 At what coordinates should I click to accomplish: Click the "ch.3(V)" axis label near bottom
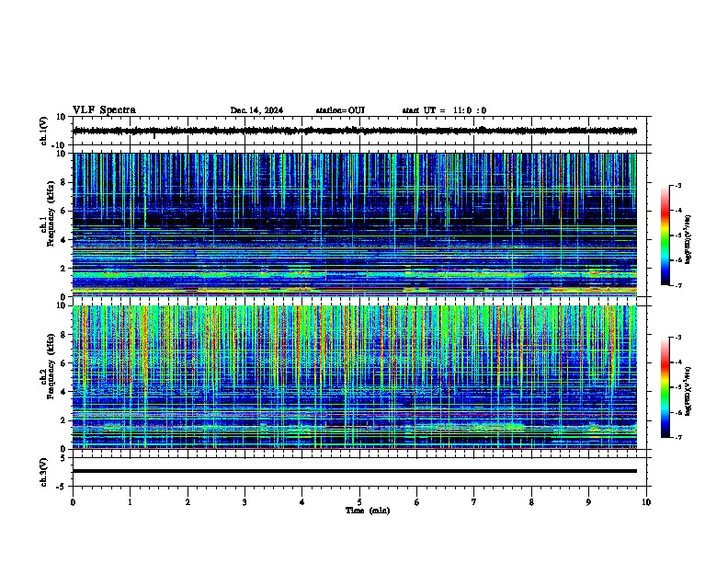pyautogui.click(x=44, y=472)
